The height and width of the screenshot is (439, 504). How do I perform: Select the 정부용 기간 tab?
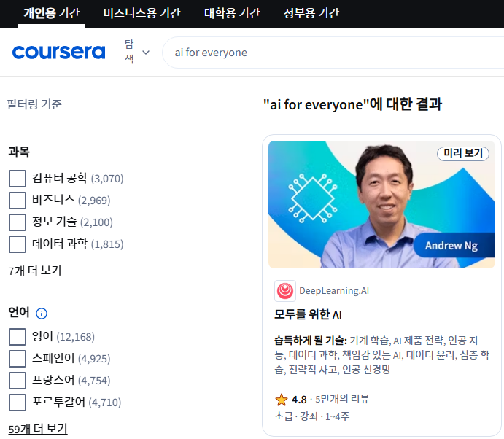tap(311, 14)
